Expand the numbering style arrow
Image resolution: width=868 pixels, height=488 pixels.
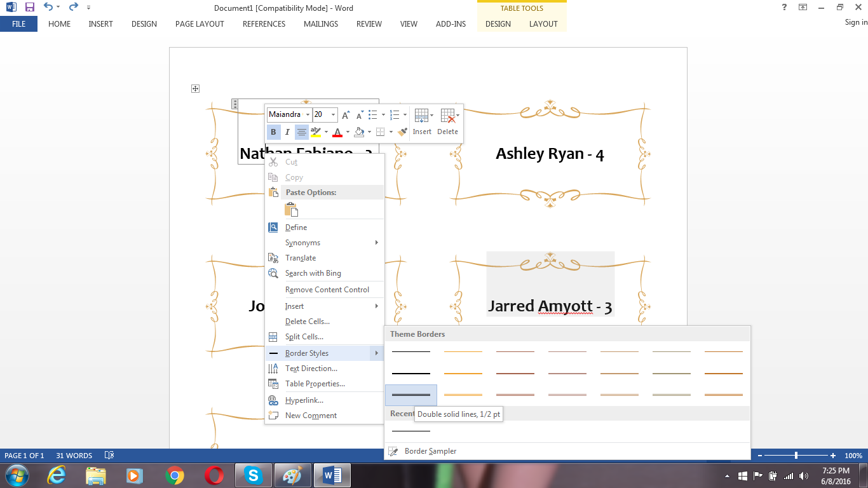pos(405,115)
